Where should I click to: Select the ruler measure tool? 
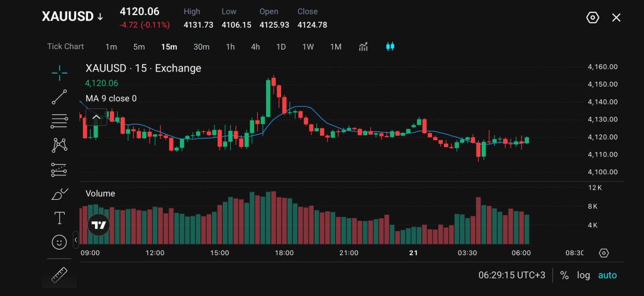(60, 275)
